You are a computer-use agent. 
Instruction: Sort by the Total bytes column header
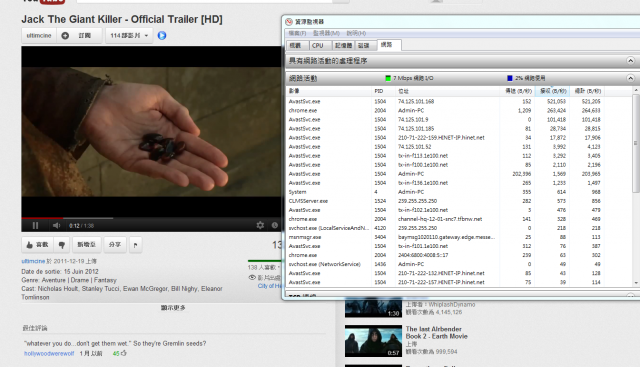point(587,91)
